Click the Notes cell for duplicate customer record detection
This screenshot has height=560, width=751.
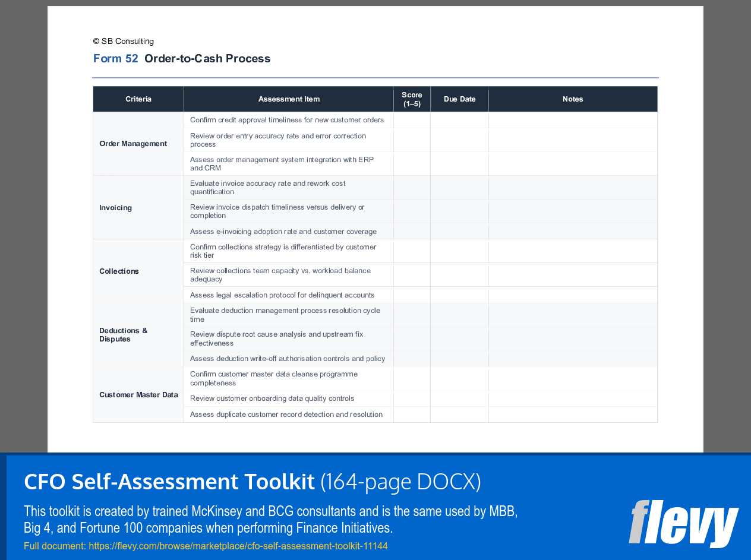(x=572, y=414)
